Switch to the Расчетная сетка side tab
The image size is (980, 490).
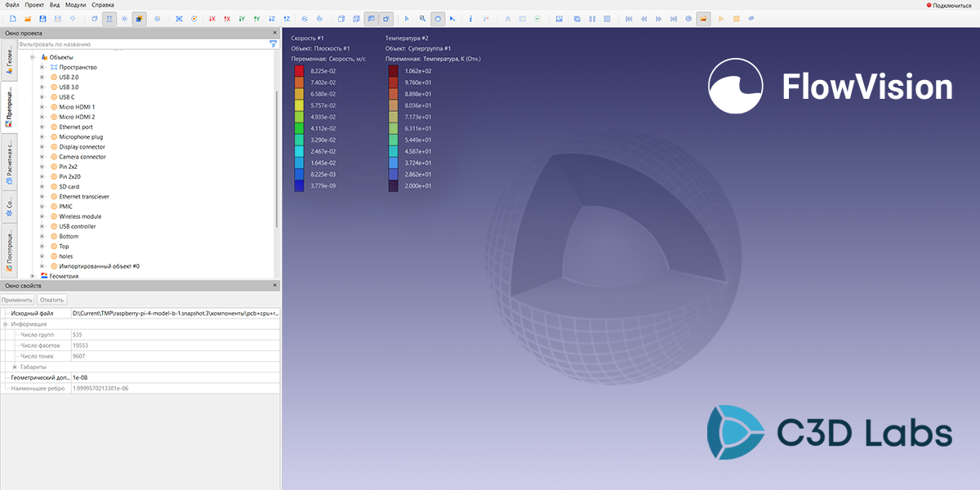pos(8,161)
